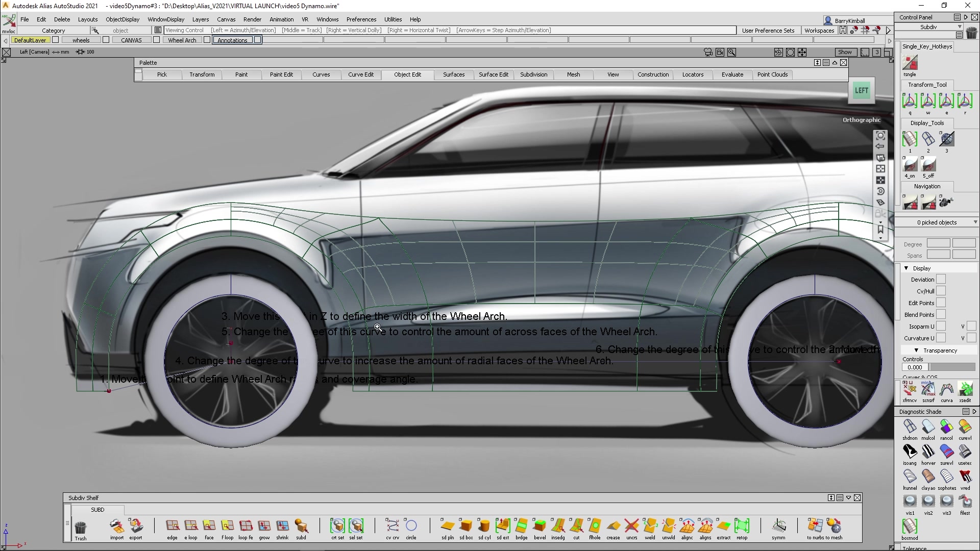
Task: Toggle the Deviation checkbox
Action: click(x=941, y=280)
